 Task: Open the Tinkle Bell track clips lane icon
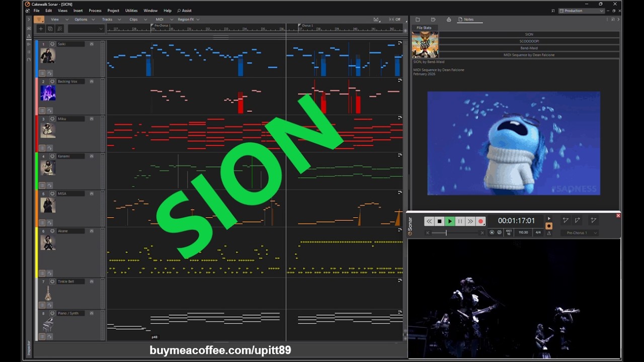point(42,305)
